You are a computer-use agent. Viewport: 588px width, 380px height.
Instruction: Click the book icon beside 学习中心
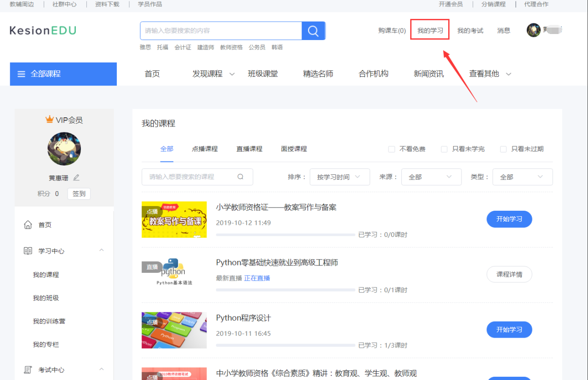point(28,251)
